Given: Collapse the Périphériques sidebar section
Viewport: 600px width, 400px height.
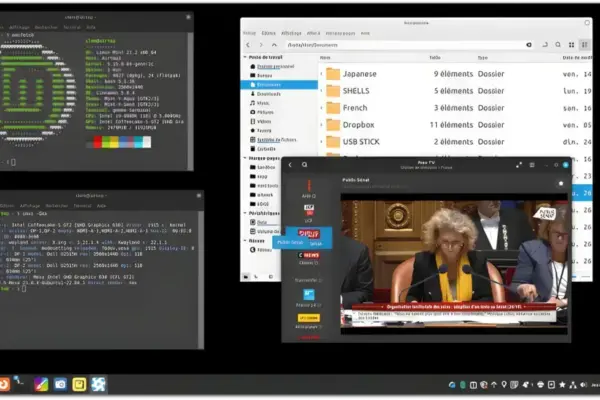Looking at the screenshot, I should point(245,213).
